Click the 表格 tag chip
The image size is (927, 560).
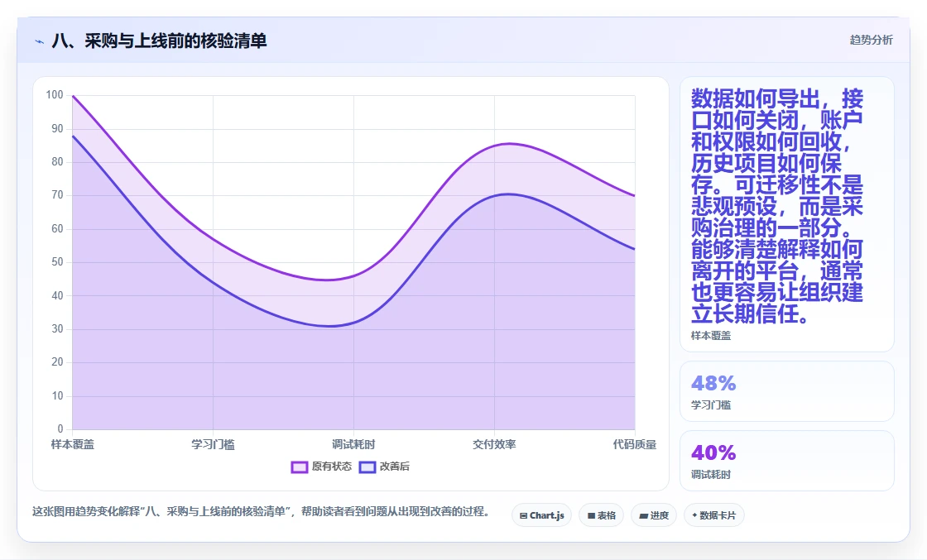pyautogui.click(x=601, y=515)
